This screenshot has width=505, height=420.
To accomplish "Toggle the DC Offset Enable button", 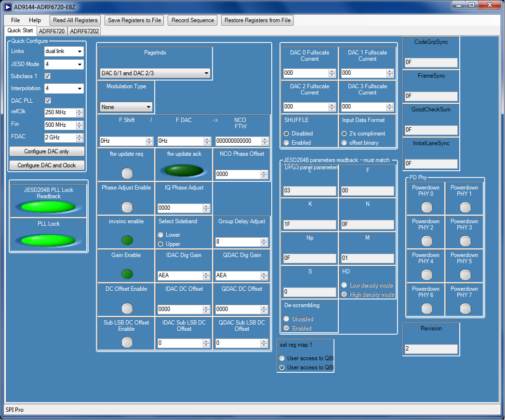I will [x=127, y=309].
